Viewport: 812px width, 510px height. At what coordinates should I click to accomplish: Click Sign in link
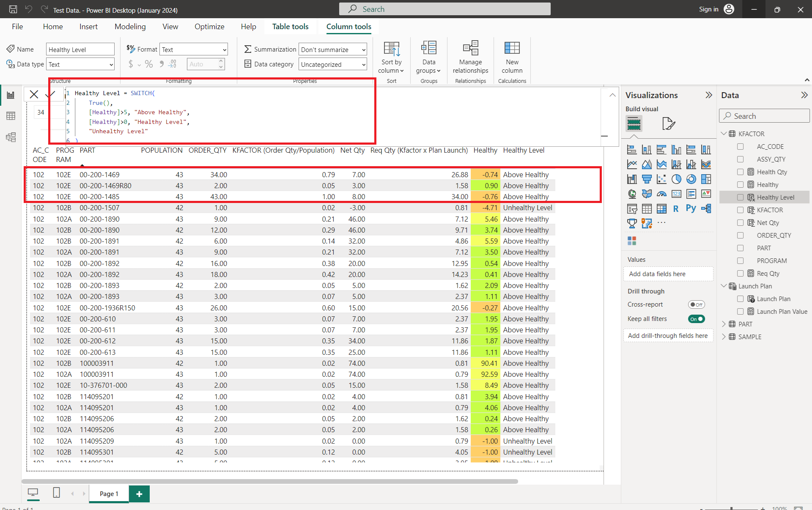coord(708,9)
